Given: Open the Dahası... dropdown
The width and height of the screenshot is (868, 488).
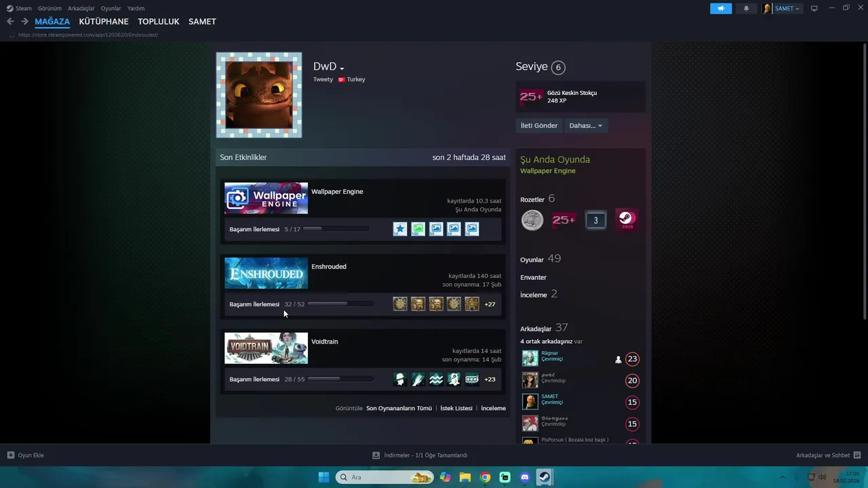Looking at the screenshot, I should tap(586, 125).
